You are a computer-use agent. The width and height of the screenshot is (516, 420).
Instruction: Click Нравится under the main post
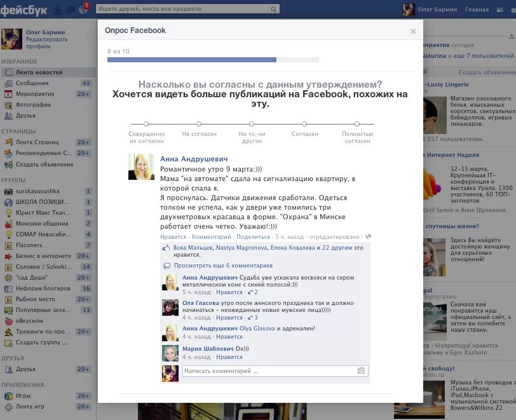pyautogui.click(x=173, y=236)
